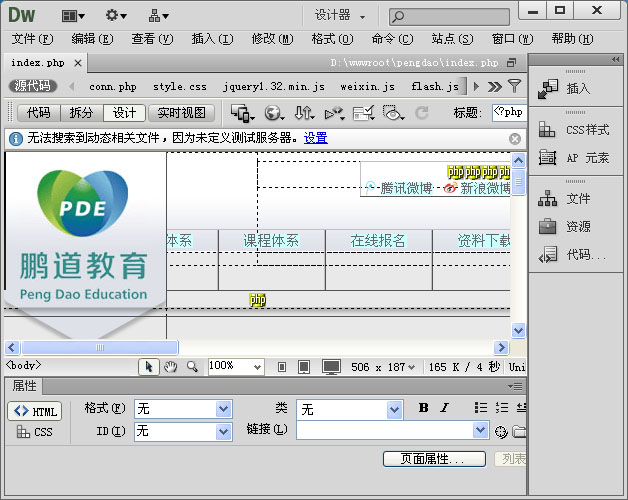The image size is (628, 500).
Task: Open the 编辑(E) menu
Action: tap(92, 39)
